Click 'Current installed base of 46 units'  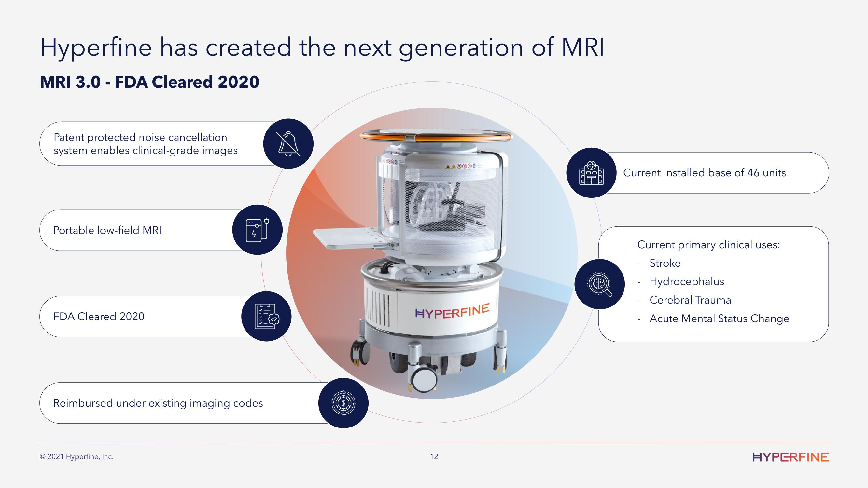pyautogui.click(x=704, y=173)
